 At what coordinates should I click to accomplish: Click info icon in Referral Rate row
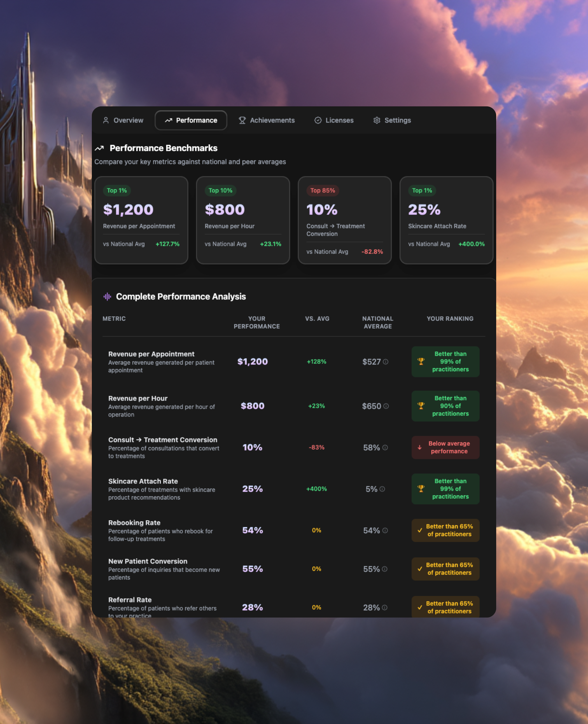pyautogui.click(x=384, y=608)
